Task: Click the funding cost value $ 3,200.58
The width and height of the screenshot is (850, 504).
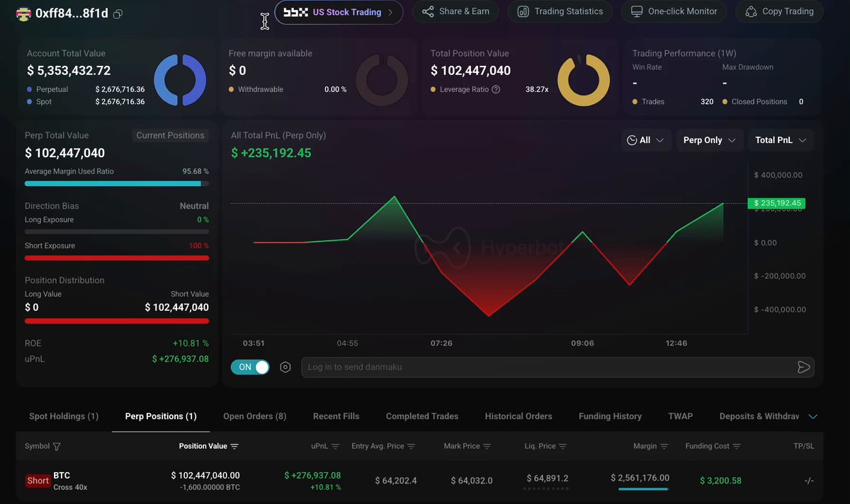Action: 720,481
